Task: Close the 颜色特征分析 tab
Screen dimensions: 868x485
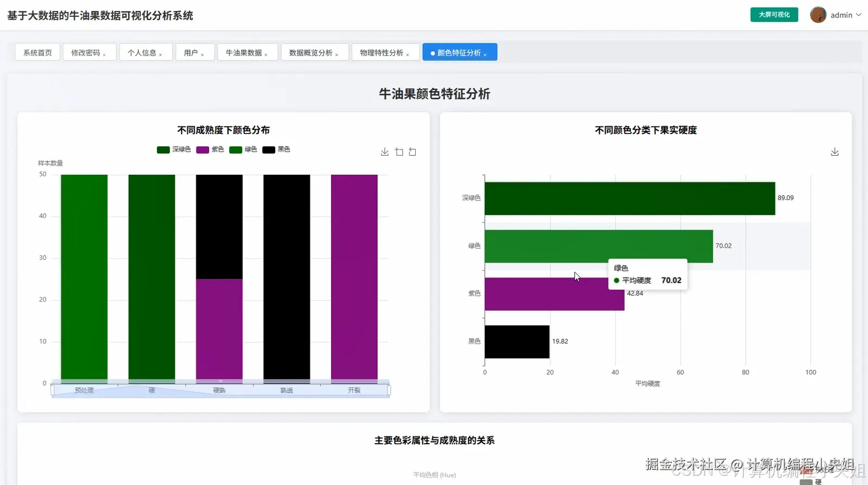Action: coord(485,54)
